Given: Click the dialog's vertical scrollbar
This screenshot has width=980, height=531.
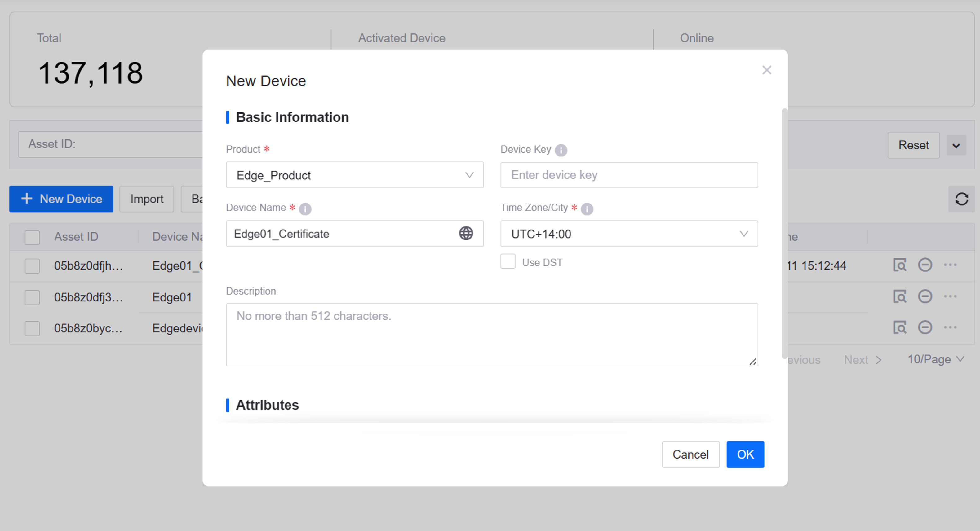Looking at the screenshot, I should pyautogui.click(x=784, y=233).
